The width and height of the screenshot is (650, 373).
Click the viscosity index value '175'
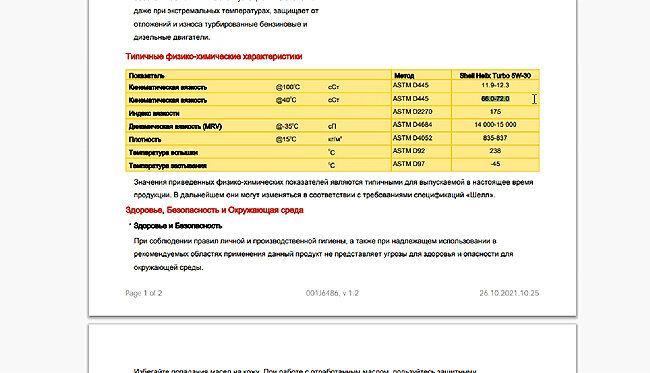(x=495, y=111)
